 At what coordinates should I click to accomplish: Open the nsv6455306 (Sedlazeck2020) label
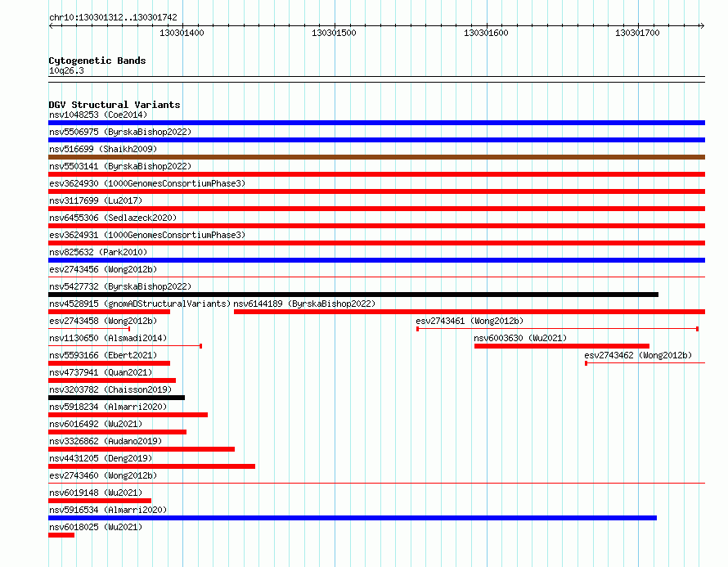(x=113, y=218)
